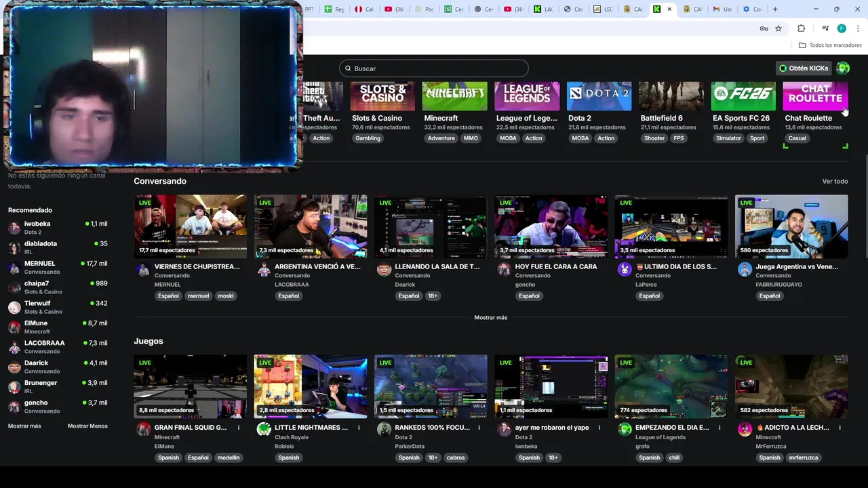Select LACOBRAAA name in Recomendado sidebar
The width and height of the screenshot is (868, 488).
45,343
